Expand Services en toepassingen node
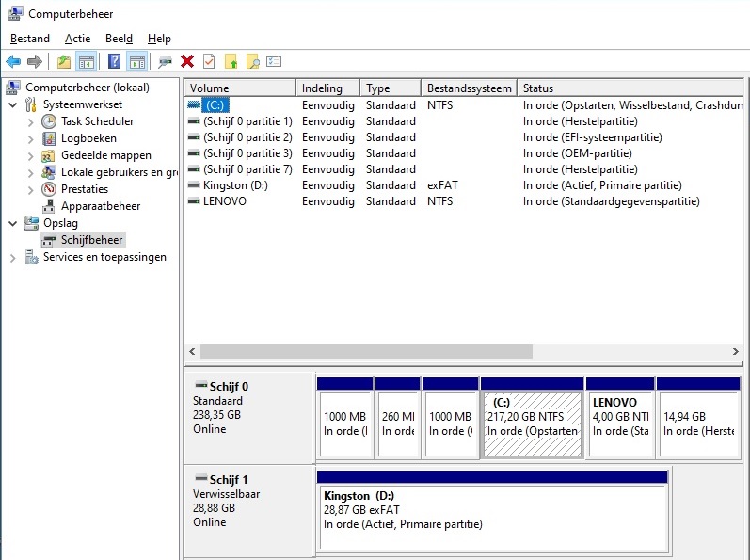 [14, 258]
